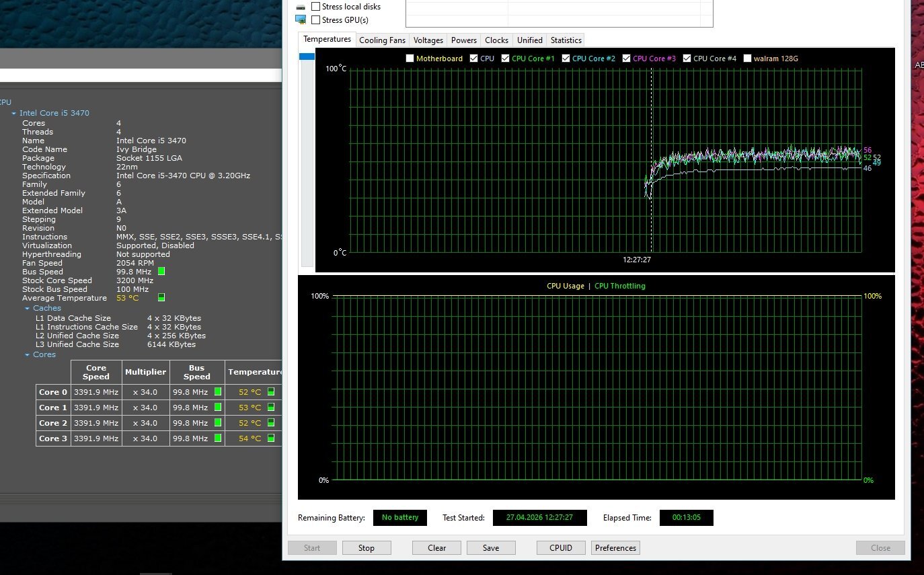Collapse the Cores section
The width and height of the screenshot is (924, 575).
click(x=28, y=354)
